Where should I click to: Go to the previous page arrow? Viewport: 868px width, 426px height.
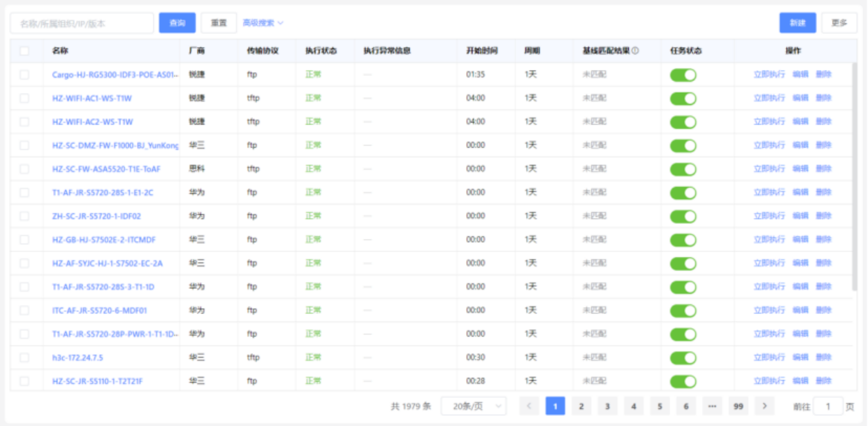tap(530, 406)
